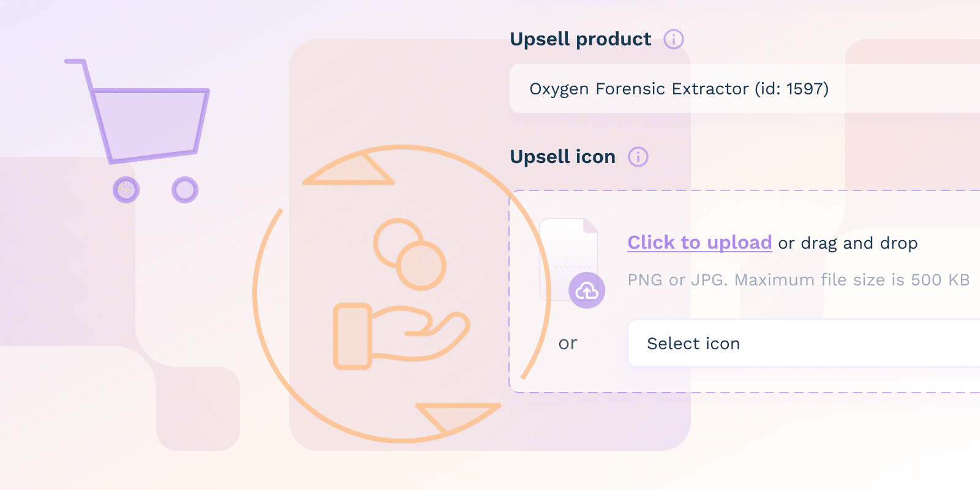This screenshot has width=980, height=490.
Task: Click the top circular arrow head
Action: (x=349, y=168)
